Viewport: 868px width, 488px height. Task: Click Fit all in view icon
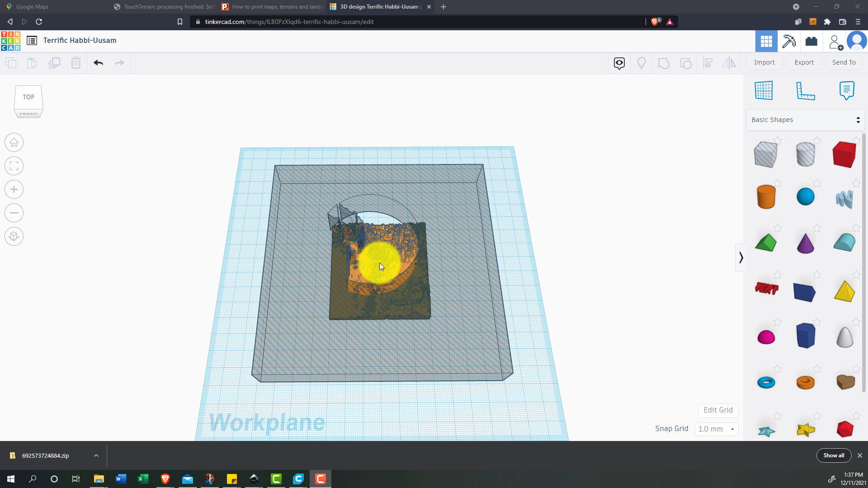pyautogui.click(x=14, y=166)
